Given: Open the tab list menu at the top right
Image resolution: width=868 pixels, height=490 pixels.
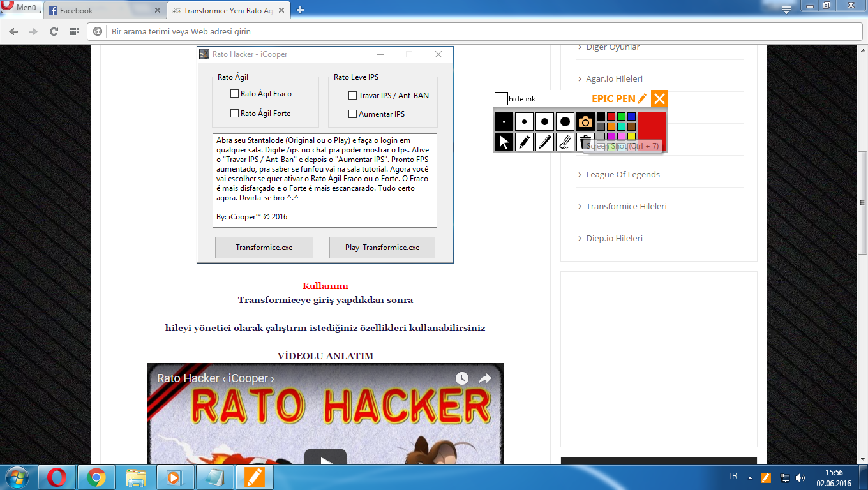Looking at the screenshot, I should 787,10.
